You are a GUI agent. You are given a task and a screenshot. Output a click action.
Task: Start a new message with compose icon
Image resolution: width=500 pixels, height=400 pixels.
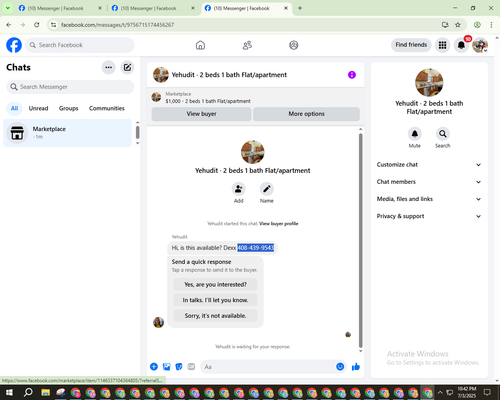click(x=127, y=67)
